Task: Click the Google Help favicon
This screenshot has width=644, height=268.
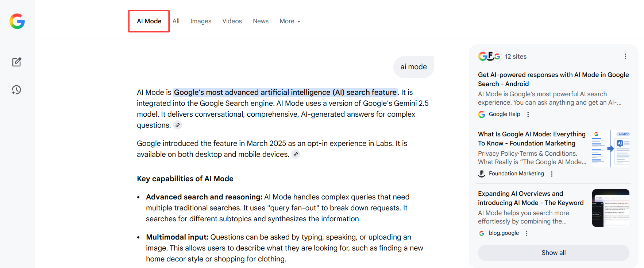Action: [481, 114]
